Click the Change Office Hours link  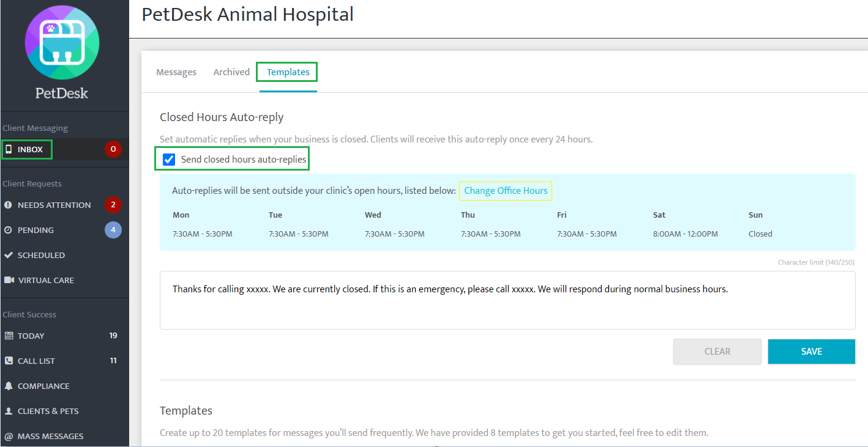(506, 191)
